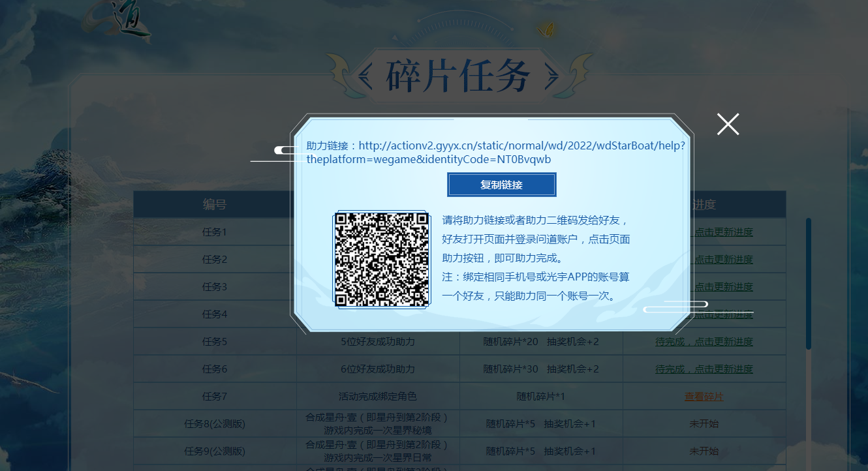Select the 任务2 cell
Image resolution: width=868 pixels, height=471 pixels.
click(215, 259)
